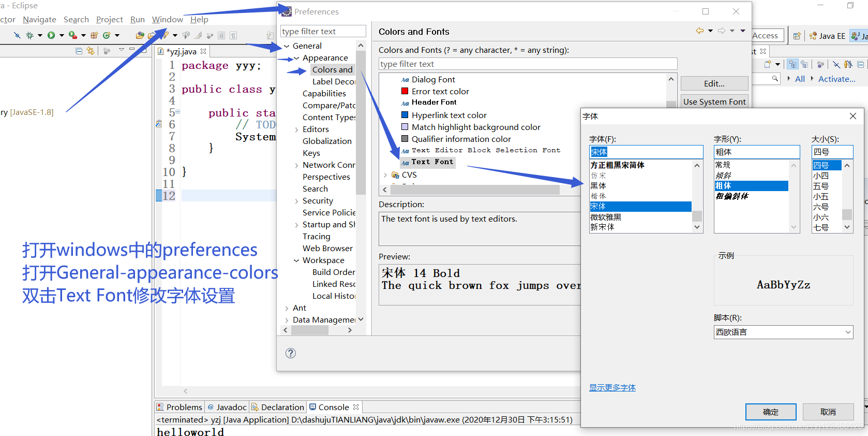
Task: Open dropdown arrow next to Run button
Action: tap(62, 35)
